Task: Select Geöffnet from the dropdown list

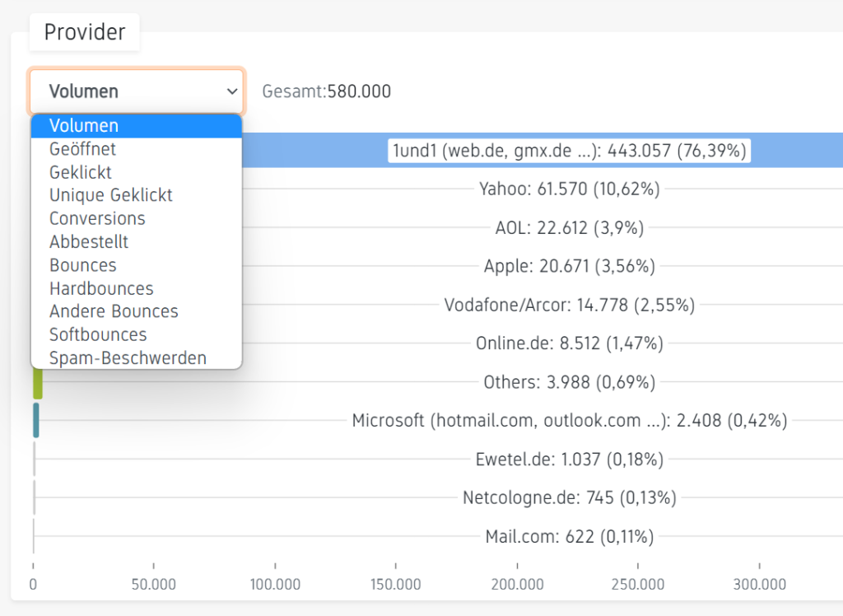Action: point(82,149)
